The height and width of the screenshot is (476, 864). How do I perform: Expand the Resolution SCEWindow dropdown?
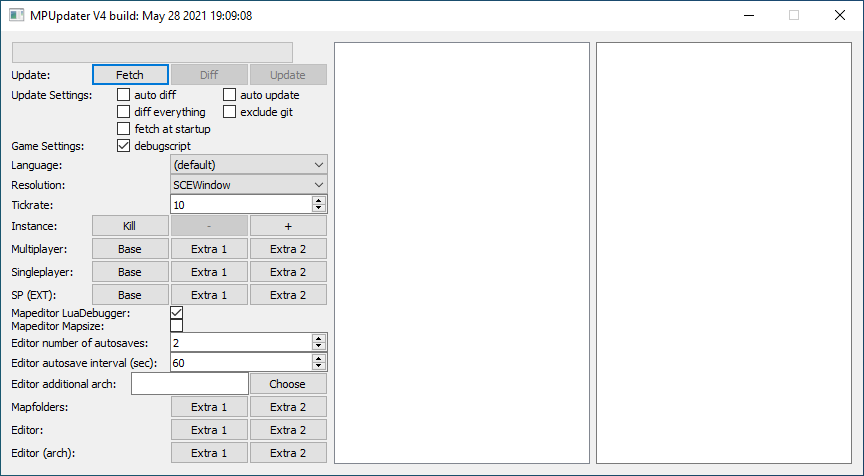(248, 185)
